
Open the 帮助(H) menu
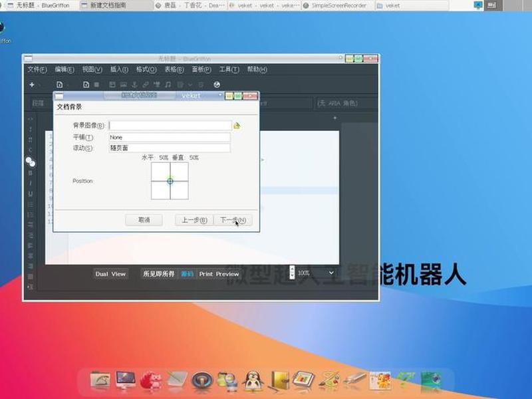pos(257,69)
